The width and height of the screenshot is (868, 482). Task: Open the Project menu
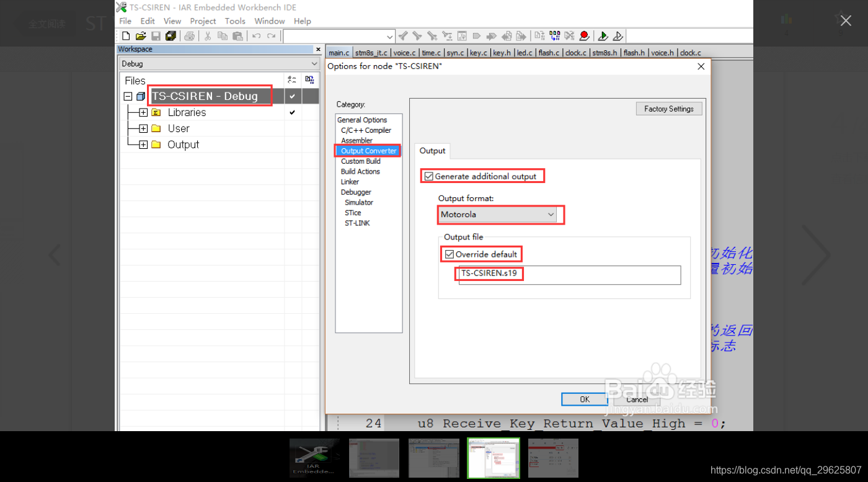pos(203,21)
